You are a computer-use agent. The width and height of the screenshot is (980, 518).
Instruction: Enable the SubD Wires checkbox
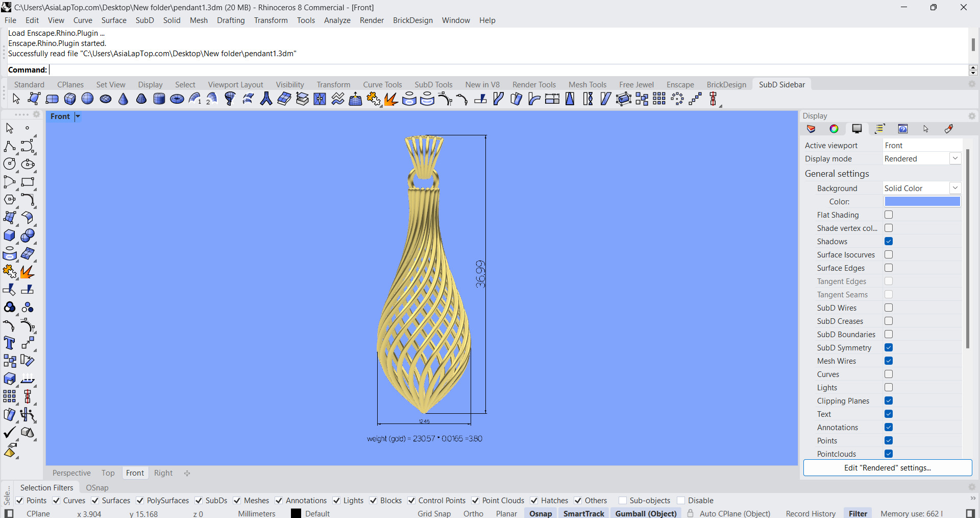tap(889, 308)
